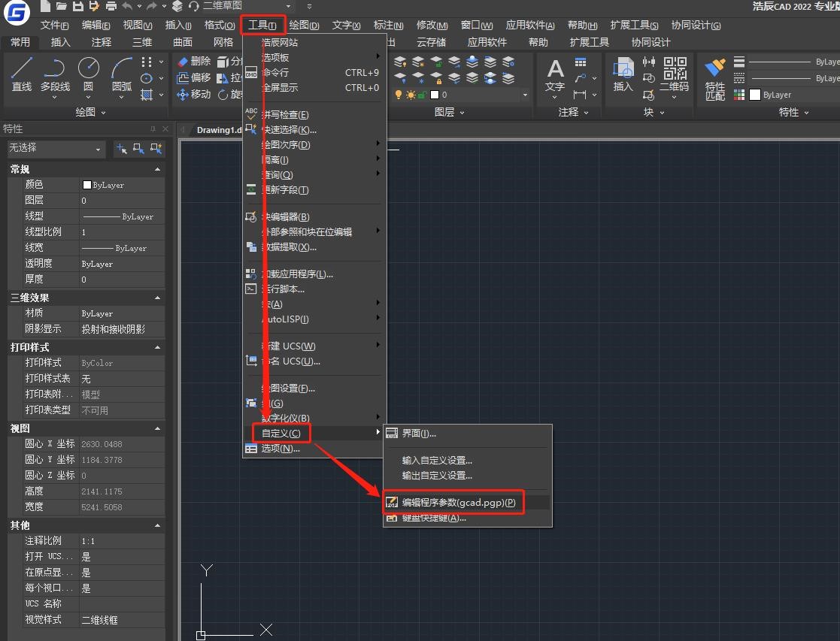This screenshot has height=641, width=840.
Task: Collapse the 其他 properties section
Action: click(x=157, y=526)
